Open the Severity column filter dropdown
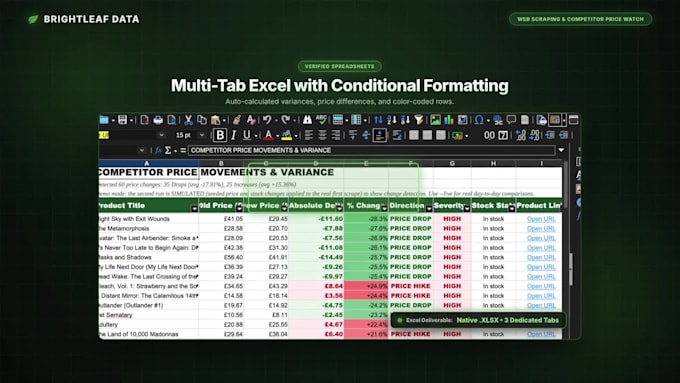 pyautogui.click(x=467, y=209)
